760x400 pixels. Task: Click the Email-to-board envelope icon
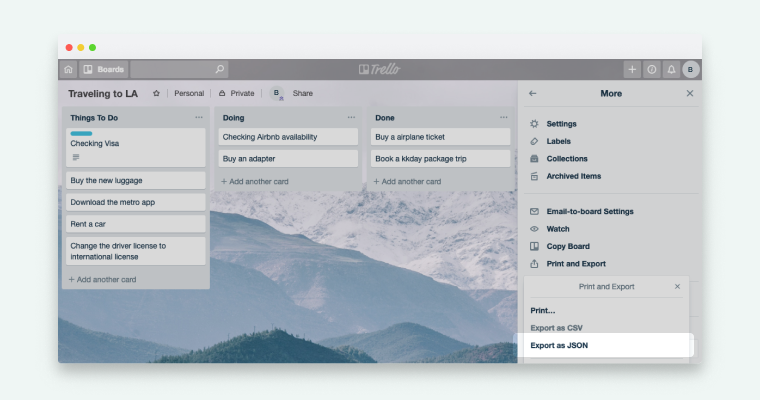[x=534, y=211]
